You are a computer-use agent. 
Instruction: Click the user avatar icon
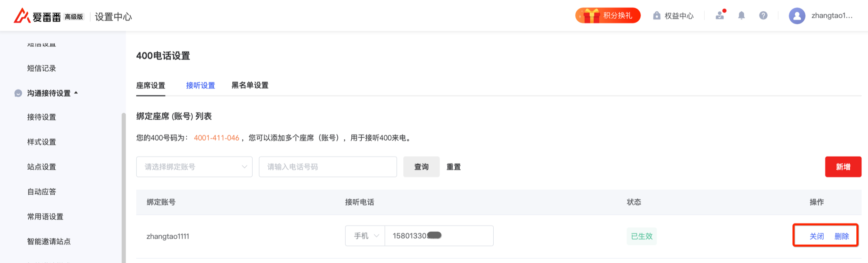pyautogui.click(x=797, y=16)
